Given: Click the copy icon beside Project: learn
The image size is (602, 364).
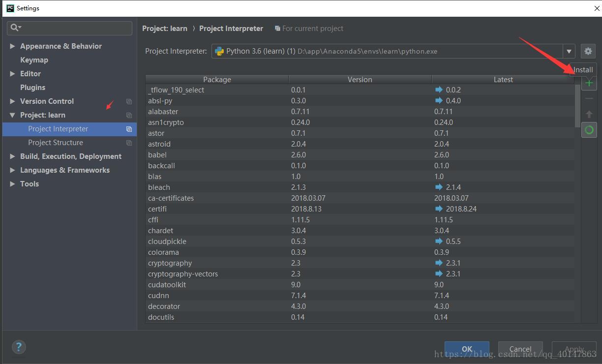Looking at the screenshot, I should (129, 115).
